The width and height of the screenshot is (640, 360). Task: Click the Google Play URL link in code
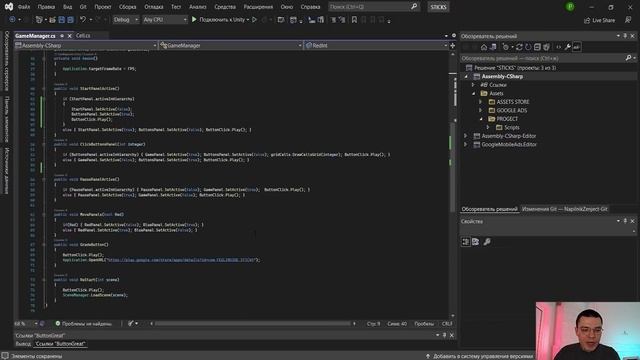[181, 260]
